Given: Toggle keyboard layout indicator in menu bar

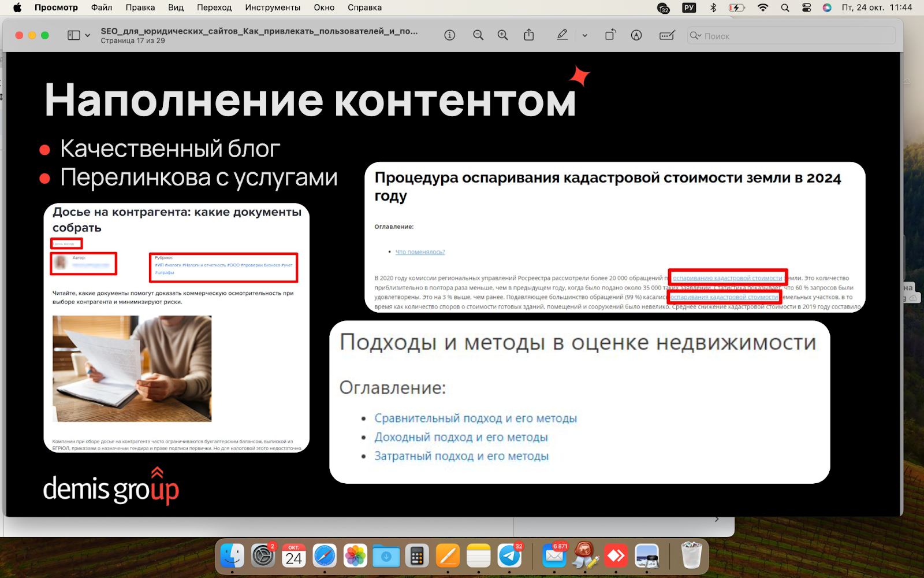Looking at the screenshot, I should 688,8.
